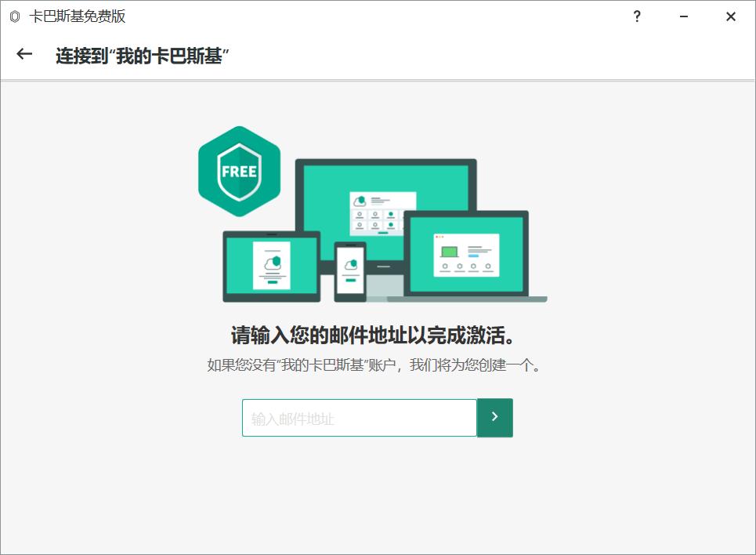The height and width of the screenshot is (555, 756).
Task: Submit email with the green arrow button
Action: pyautogui.click(x=494, y=418)
